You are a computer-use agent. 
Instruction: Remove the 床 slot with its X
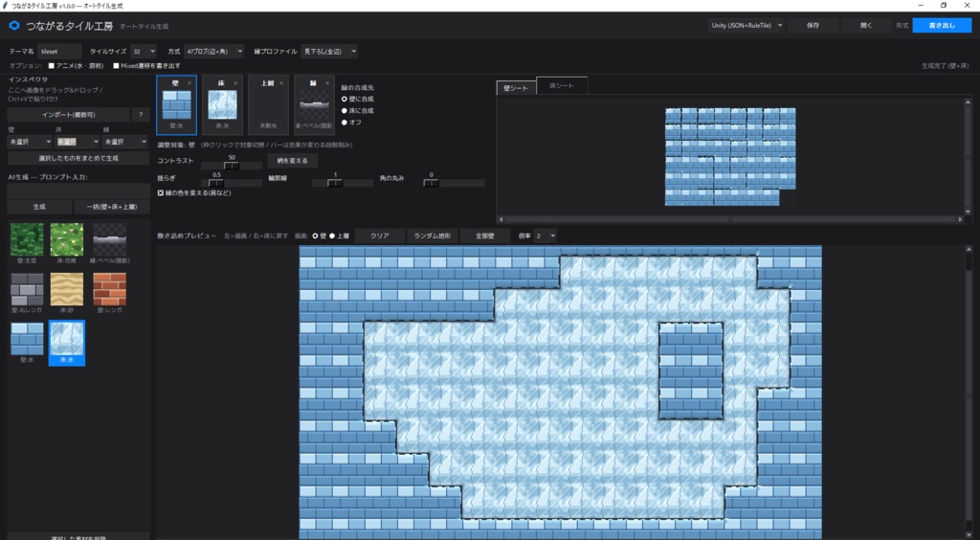(x=235, y=83)
